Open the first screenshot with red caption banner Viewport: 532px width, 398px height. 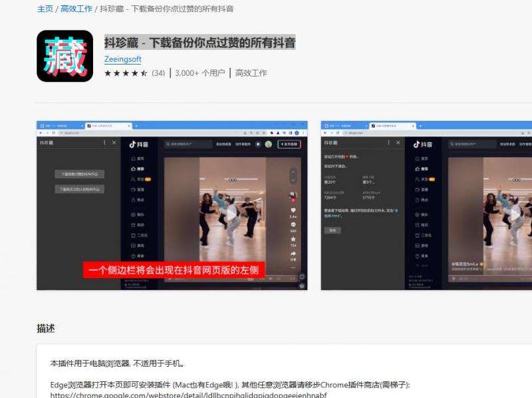pos(172,206)
